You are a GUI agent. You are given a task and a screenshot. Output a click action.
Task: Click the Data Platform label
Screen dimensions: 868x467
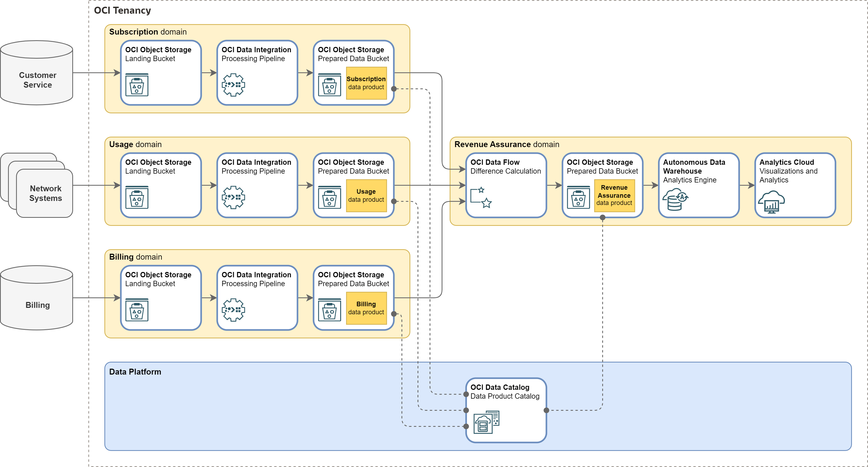pyautogui.click(x=135, y=372)
